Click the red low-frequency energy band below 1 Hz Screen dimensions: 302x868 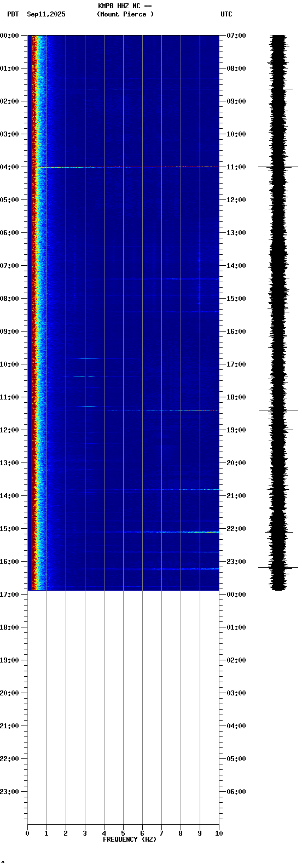(x=34, y=312)
